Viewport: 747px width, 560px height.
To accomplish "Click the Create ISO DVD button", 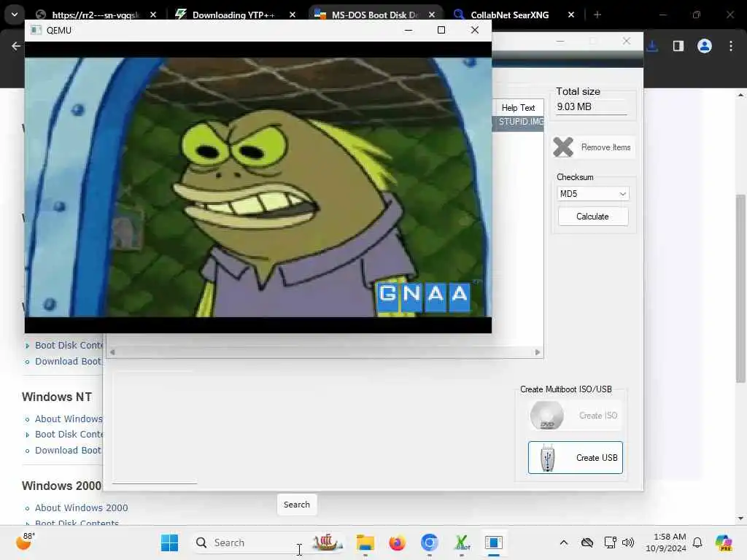I will click(x=575, y=416).
